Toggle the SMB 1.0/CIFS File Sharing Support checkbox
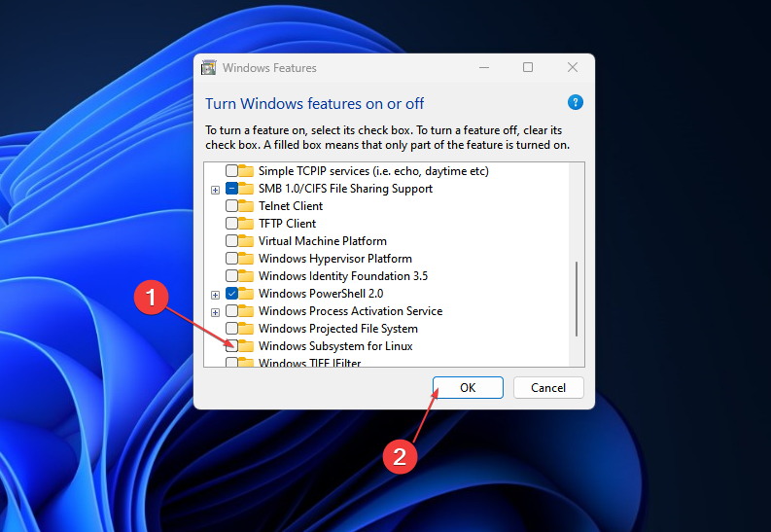The height and width of the screenshot is (532, 771). (x=231, y=189)
